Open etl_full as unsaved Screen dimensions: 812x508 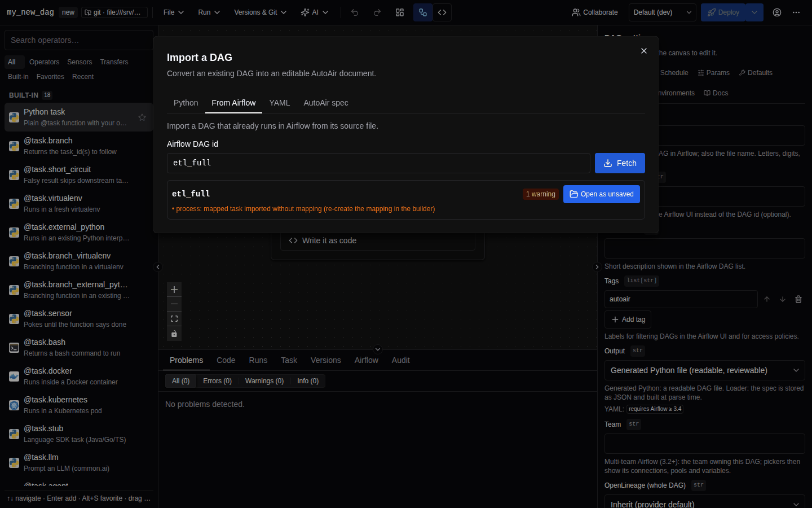(602, 194)
